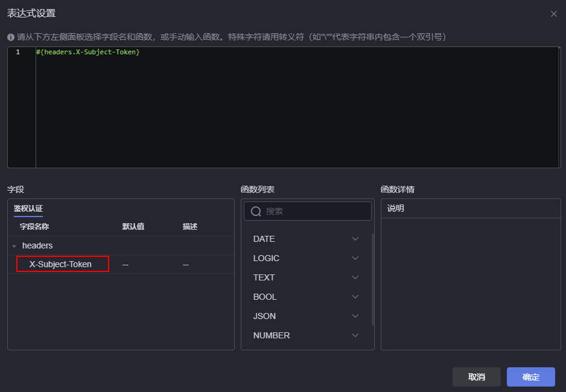Click the 字段名称 column header
This screenshot has width=566, height=392.
pos(34,227)
